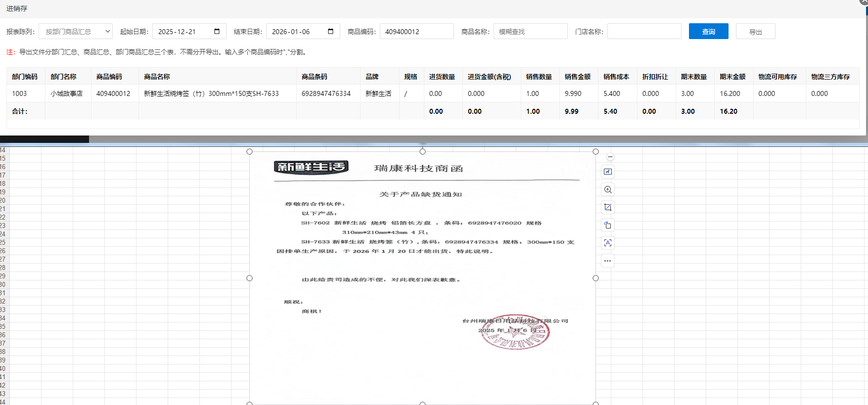
Task: Focus the 商品名称 fuzzy search field
Action: point(530,31)
